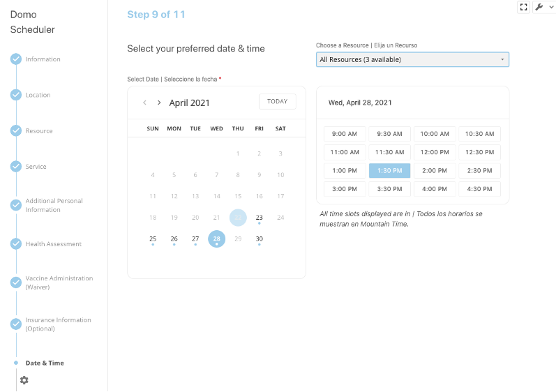Image resolution: width=556 pixels, height=392 pixels.
Task: Select the 9:00 AM time slot
Action: coord(345,134)
